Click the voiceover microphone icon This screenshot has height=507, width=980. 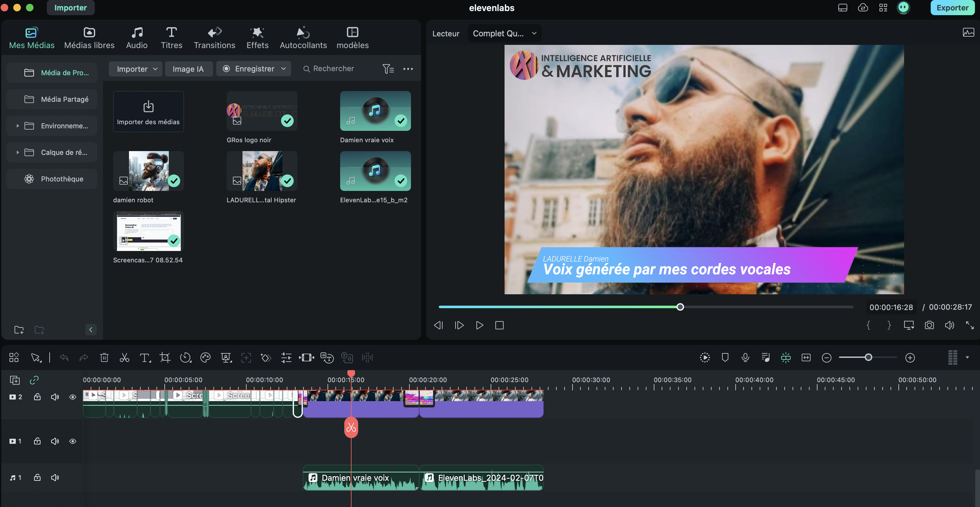(745, 357)
